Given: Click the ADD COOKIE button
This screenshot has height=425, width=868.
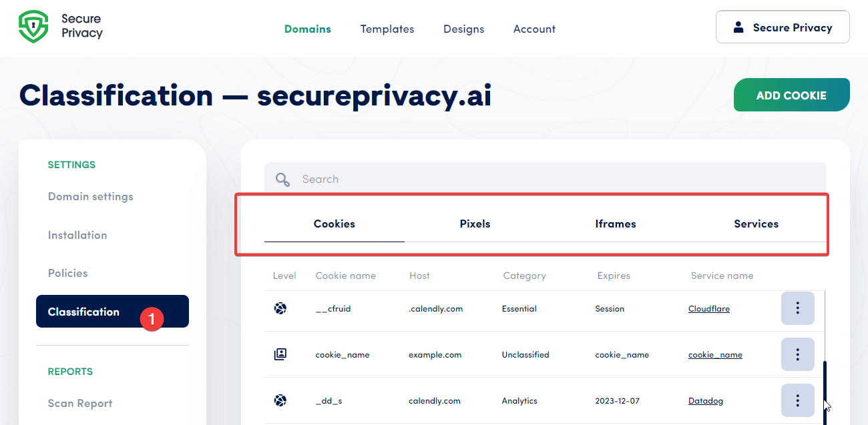Looking at the screenshot, I should point(791,95).
